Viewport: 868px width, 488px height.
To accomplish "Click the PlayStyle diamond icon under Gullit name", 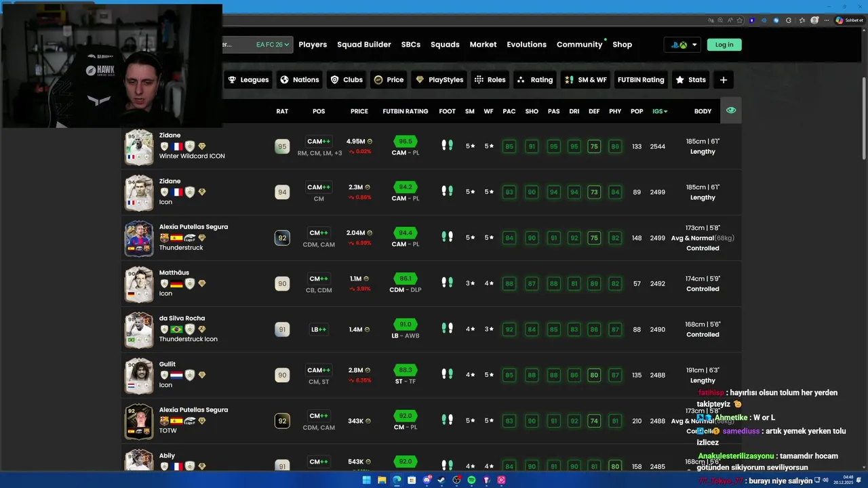I will point(201,375).
